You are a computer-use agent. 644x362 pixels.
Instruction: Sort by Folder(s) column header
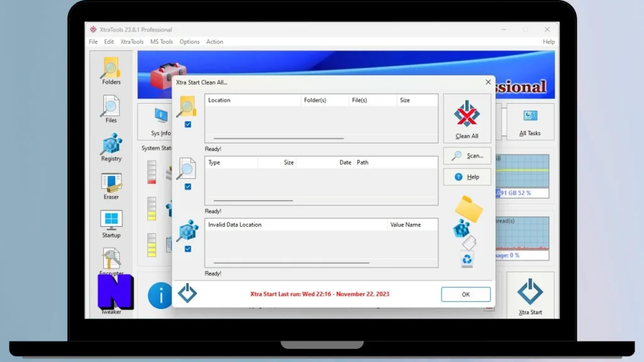[x=325, y=100]
